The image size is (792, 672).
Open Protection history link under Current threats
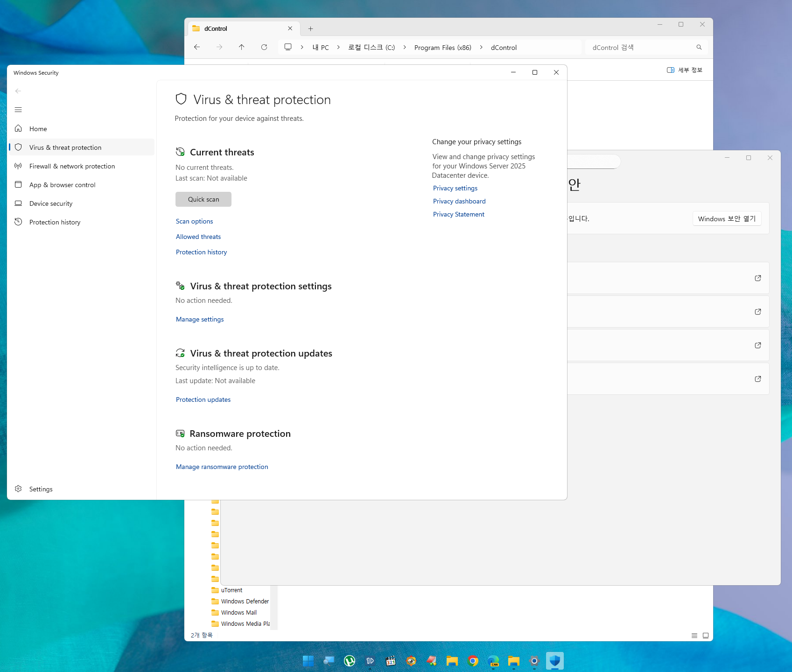click(x=201, y=252)
